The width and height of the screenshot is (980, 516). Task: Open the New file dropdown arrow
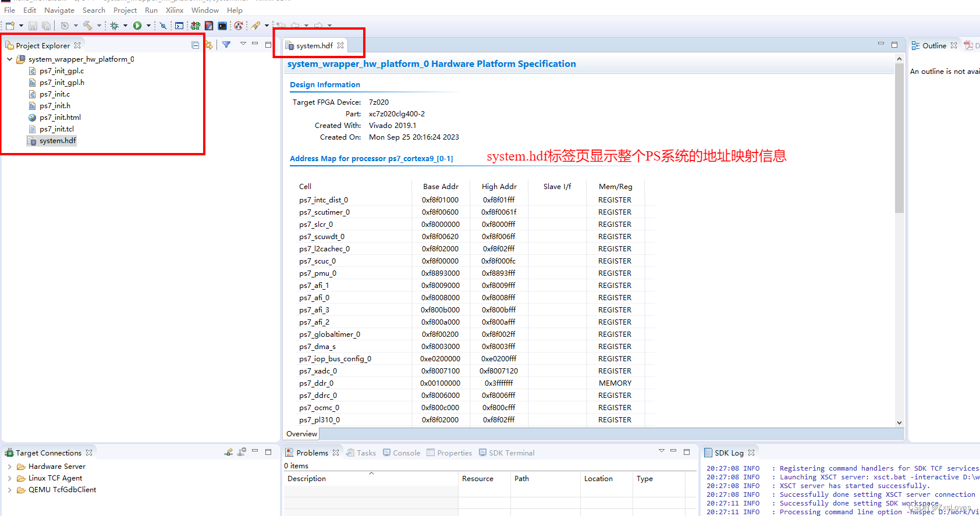click(21, 26)
